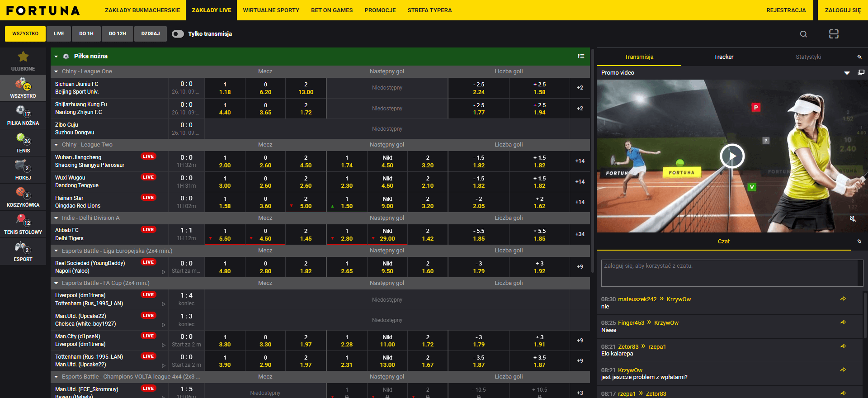Collapse the Chiny - League Two group

pyautogui.click(x=56, y=145)
